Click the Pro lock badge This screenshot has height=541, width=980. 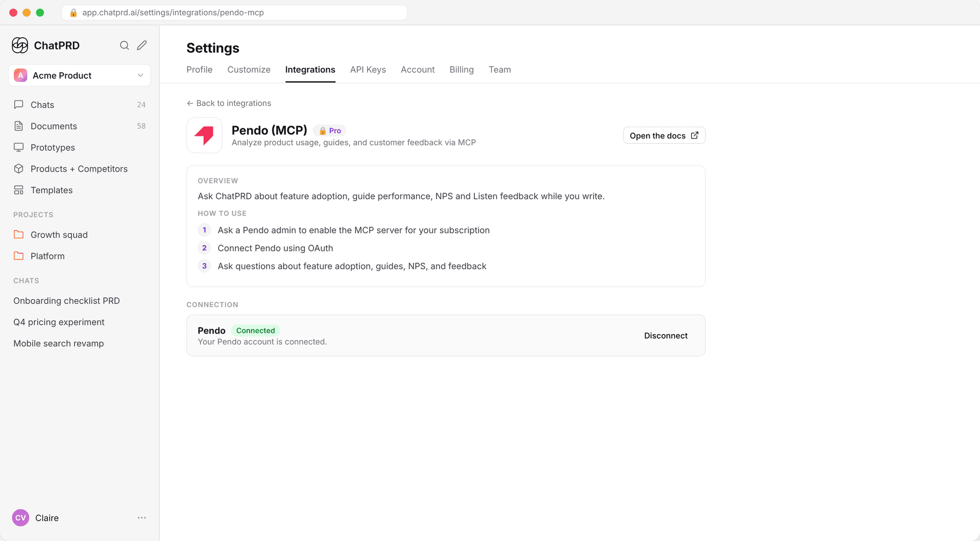tap(330, 131)
